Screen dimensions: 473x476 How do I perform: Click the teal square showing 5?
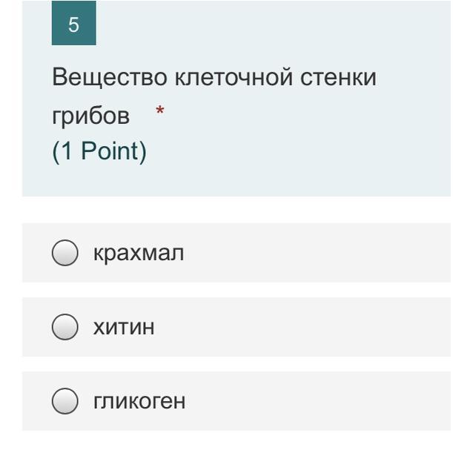point(74,23)
